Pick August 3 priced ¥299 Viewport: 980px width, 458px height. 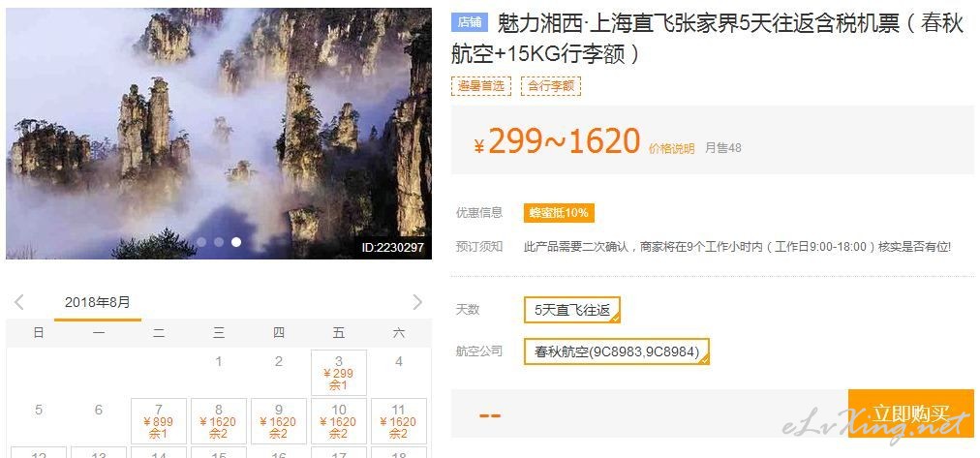(x=338, y=373)
